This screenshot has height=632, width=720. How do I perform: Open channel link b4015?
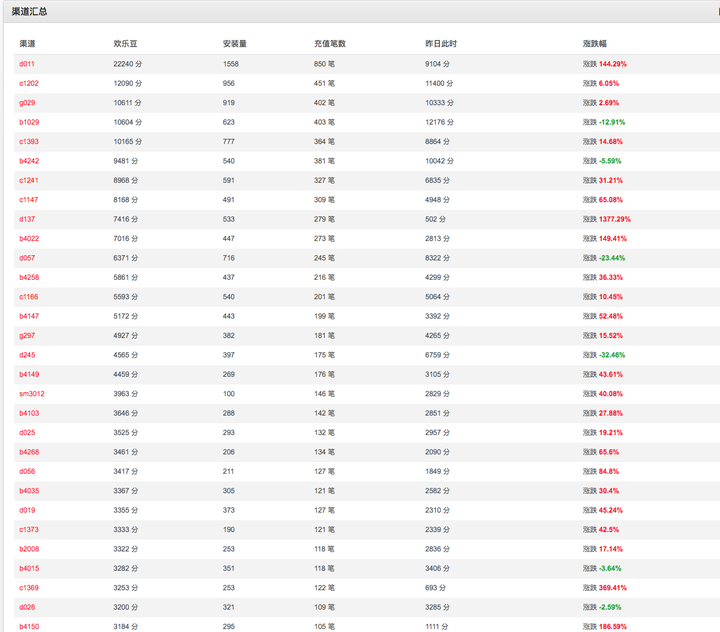click(x=29, y=568)
